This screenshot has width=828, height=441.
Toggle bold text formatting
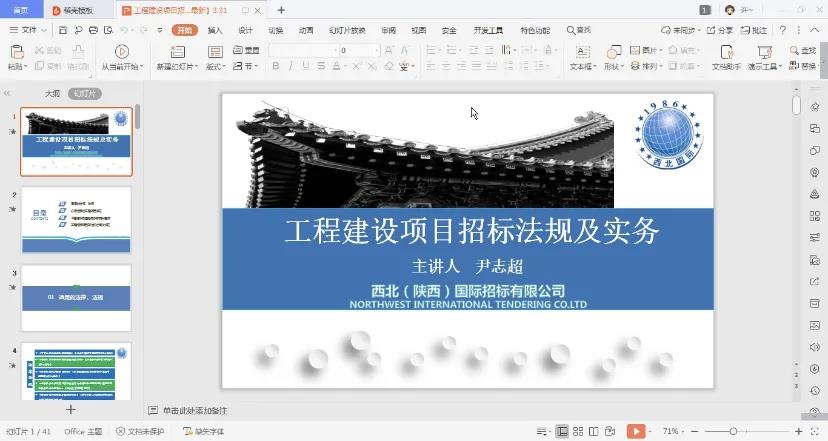(x=275, y=67)
